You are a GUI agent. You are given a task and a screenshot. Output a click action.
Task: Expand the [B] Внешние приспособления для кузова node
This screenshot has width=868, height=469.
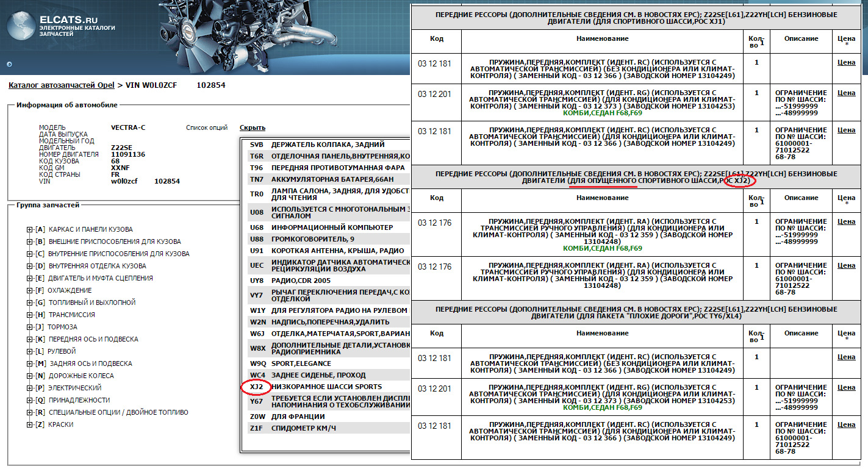point(29,242)
